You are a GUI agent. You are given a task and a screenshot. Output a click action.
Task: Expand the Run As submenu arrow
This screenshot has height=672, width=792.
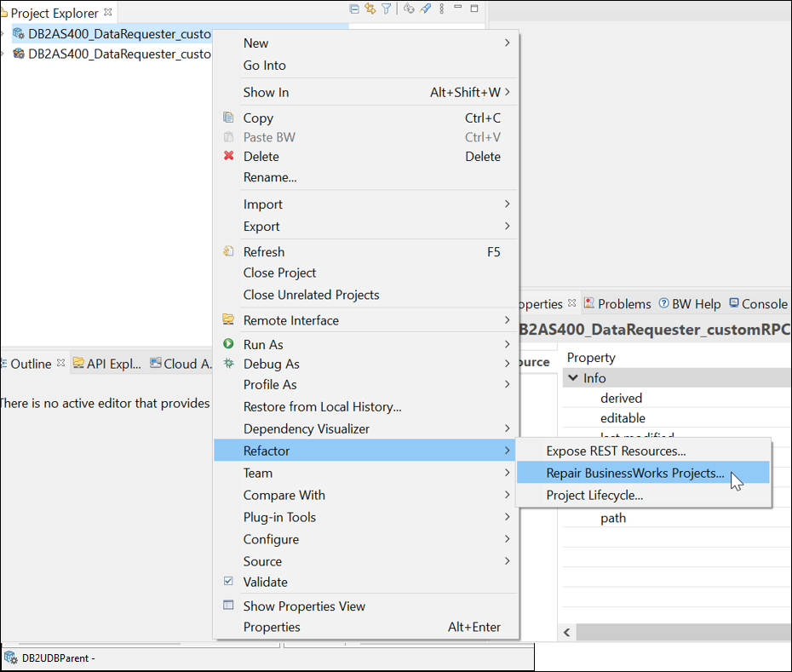tap(507, 345)
